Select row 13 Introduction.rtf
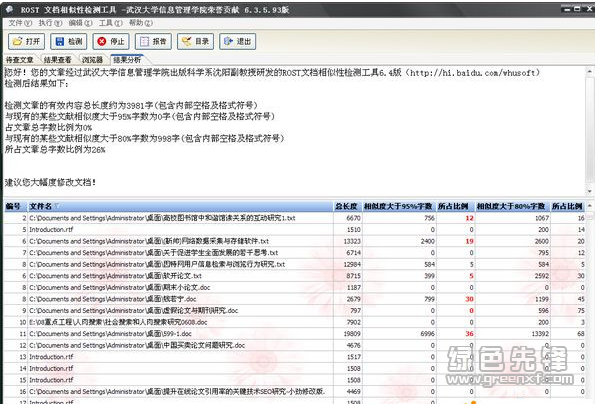This screenshot has width=595, height=404. [x=294, y=357]
